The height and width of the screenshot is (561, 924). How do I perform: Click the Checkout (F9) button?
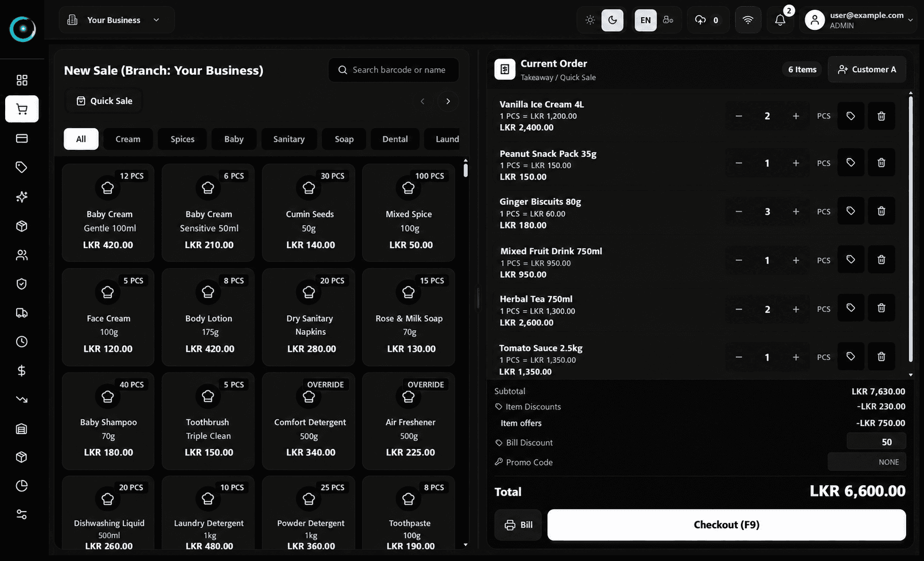click(x=727, y=525)
